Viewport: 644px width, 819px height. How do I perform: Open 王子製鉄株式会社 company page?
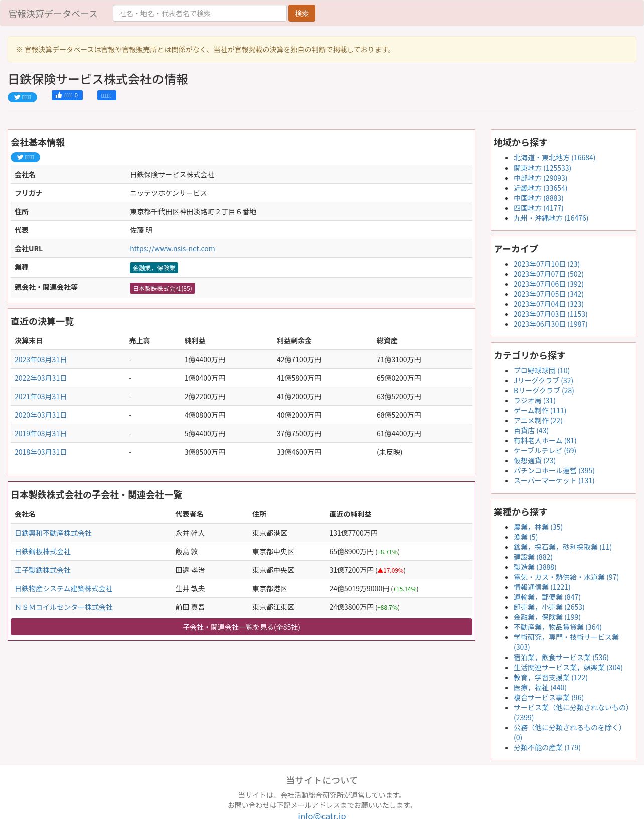(43, 570)
